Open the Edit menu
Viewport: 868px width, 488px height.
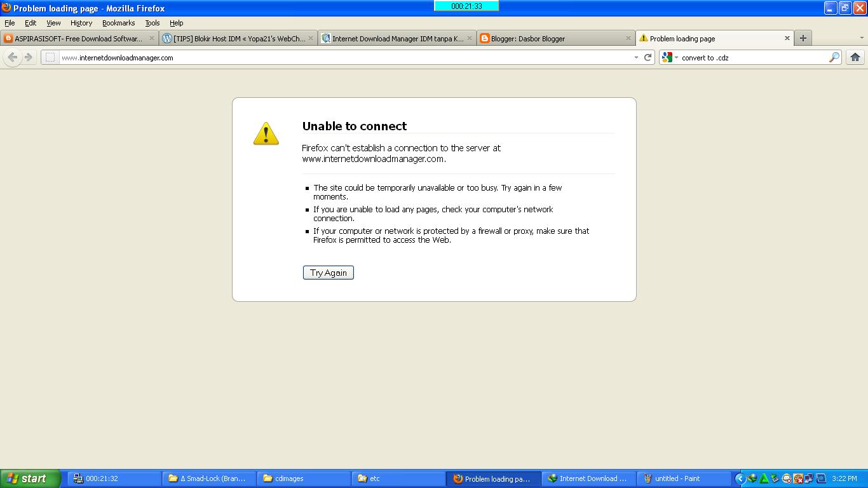coord(31,23)
